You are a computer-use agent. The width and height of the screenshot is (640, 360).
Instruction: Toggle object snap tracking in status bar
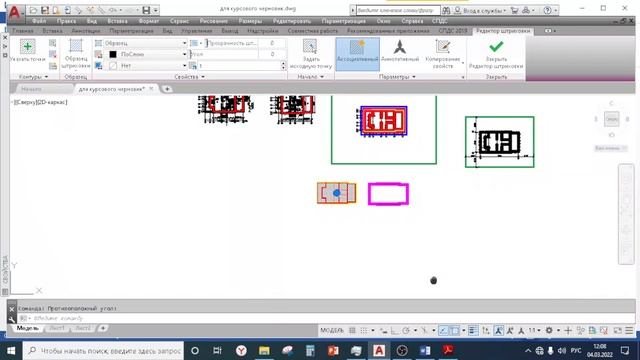[443, 330]
